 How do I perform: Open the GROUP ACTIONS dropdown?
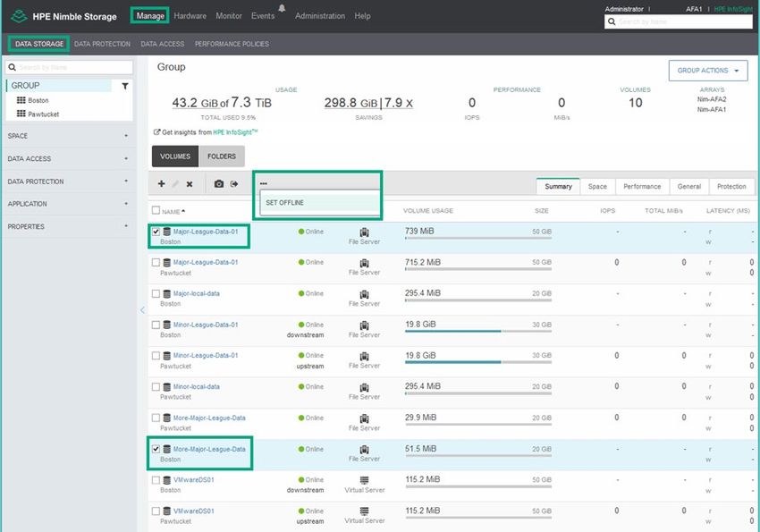pos(708,71)
